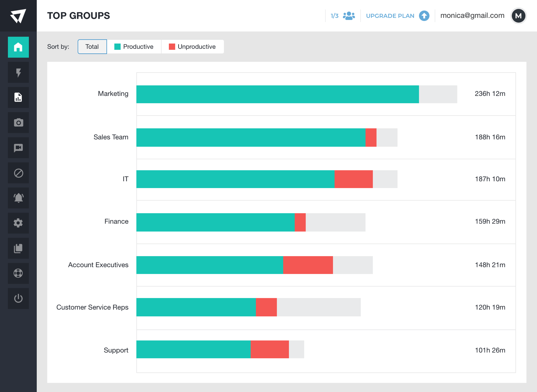Click the Sales Team red unproductive segment

click(x=371, y=138)
